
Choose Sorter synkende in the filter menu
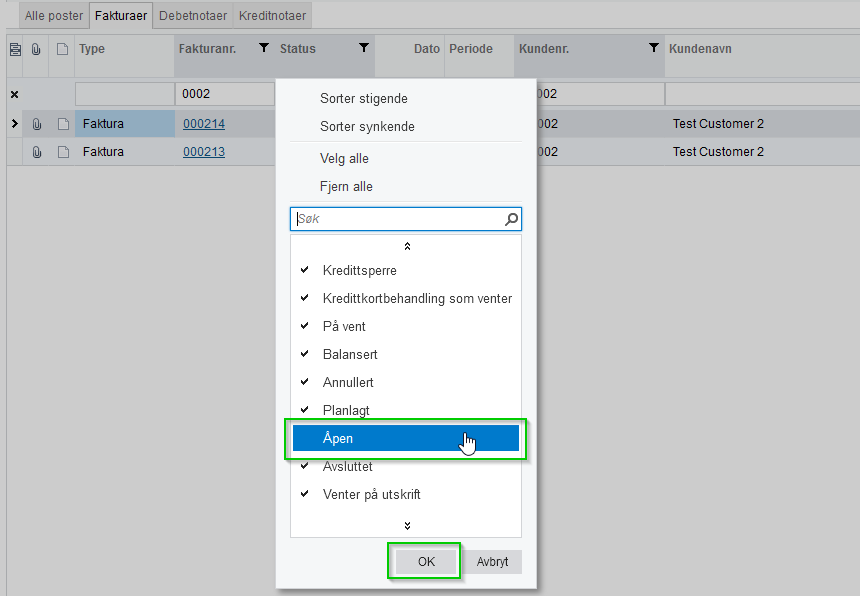(367, 127)
